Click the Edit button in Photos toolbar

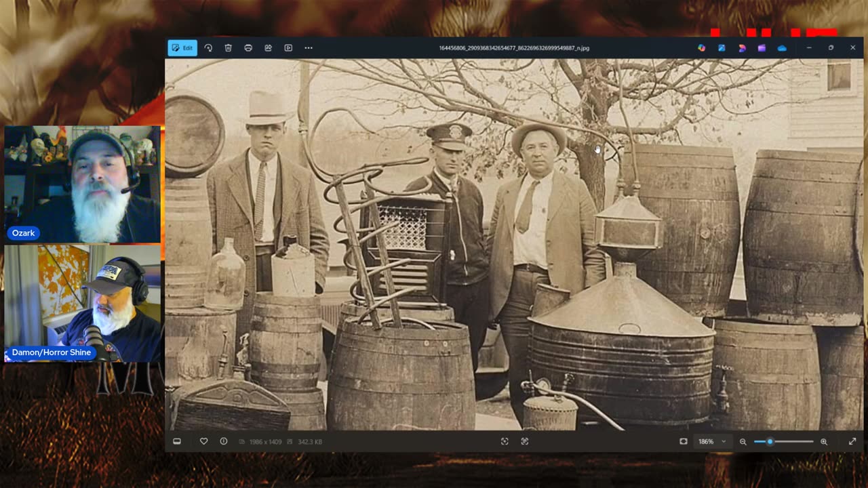182,48
